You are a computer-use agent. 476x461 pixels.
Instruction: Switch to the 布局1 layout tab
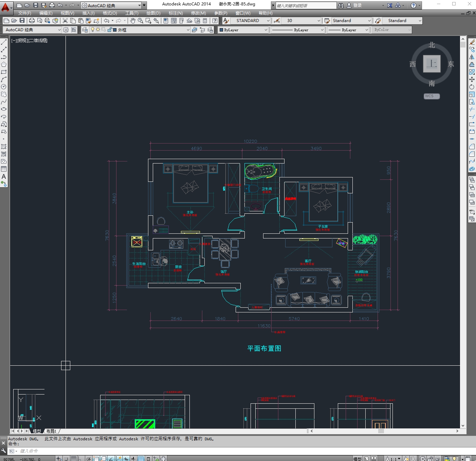(52, 431)
